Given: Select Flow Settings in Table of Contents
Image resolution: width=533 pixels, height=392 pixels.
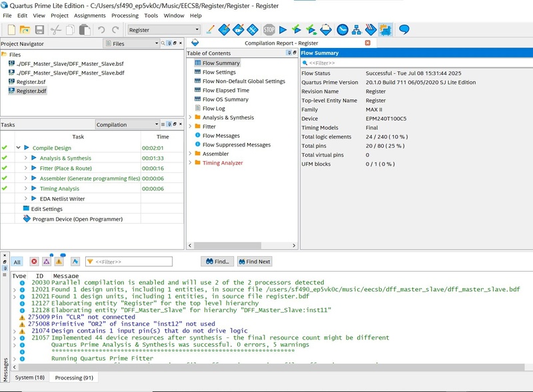Looking at the screenshot, I should [219, 72].
